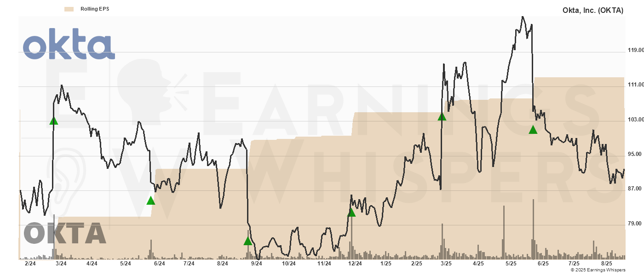Screen dimensions: 644x276
Task: Click the 3/25 date axis label
Action: (x=446, y=264)
